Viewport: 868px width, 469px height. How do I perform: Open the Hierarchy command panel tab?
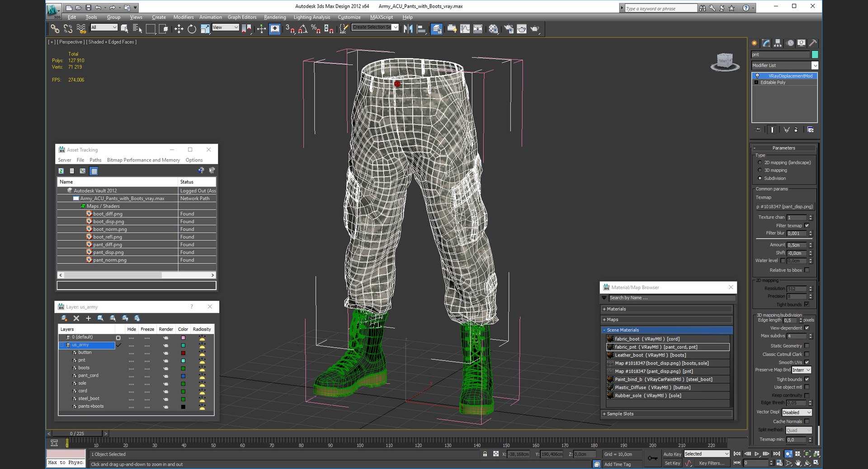pos(778,43)
